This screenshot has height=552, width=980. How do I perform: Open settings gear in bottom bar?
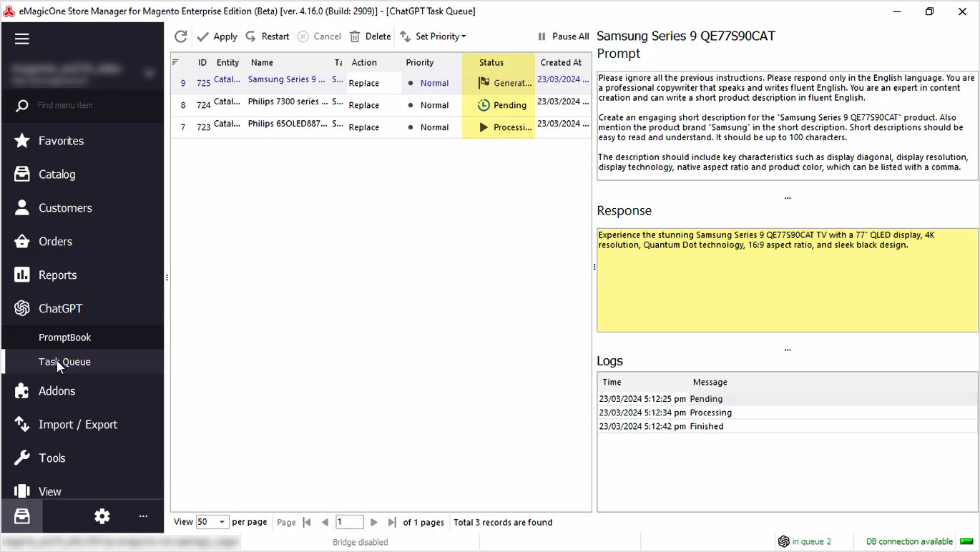coord(102,516)
